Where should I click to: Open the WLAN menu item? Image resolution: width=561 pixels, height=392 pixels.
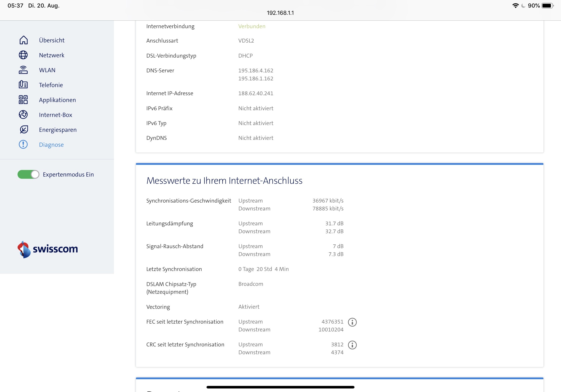click(47, 70)
